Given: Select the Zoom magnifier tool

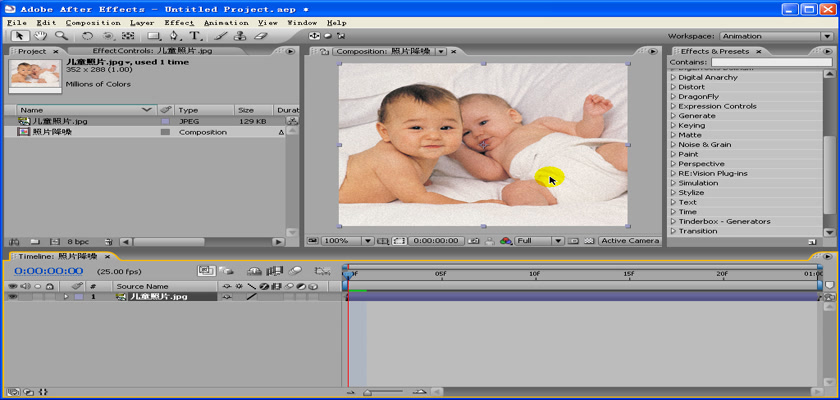Looking at the screenshot, I should click(61, 36).
